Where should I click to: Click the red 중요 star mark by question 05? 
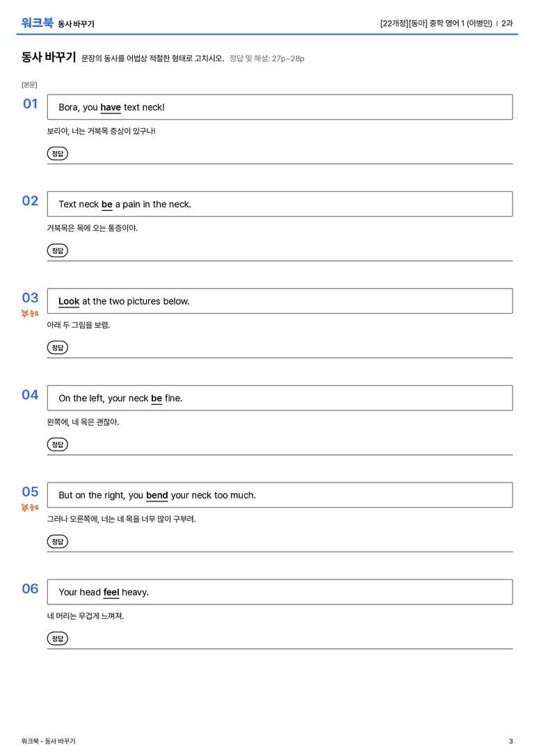[x=30, y=508]
